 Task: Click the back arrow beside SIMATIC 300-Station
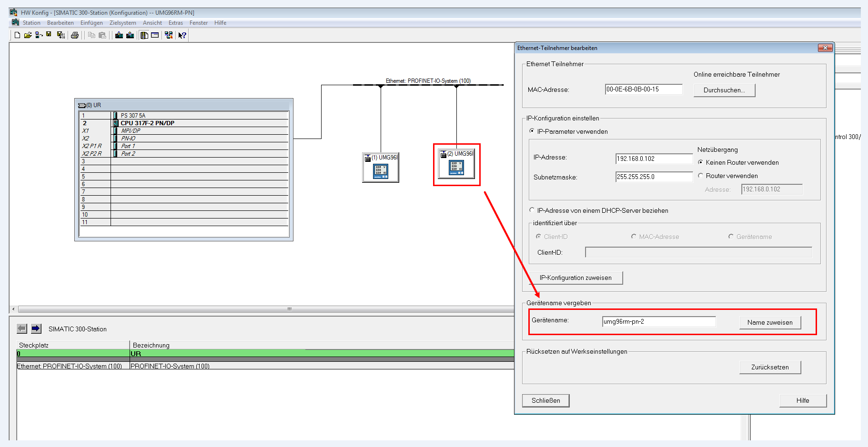click(22, 328)
